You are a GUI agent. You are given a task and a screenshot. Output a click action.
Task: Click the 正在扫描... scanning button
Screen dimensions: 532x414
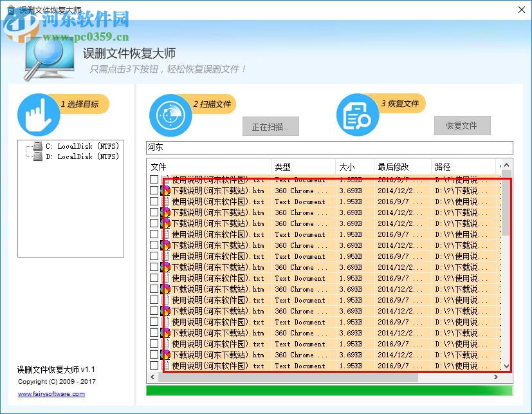(270, 126)
